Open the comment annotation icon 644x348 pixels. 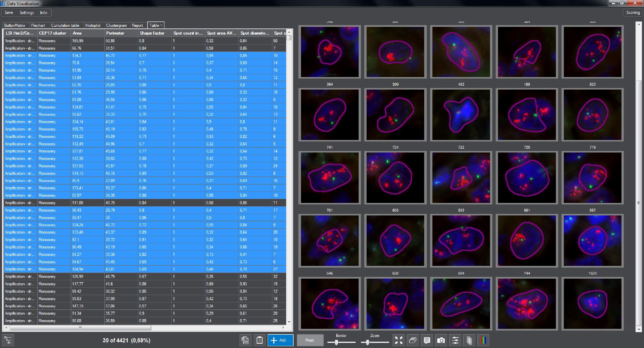click(427, 340)
